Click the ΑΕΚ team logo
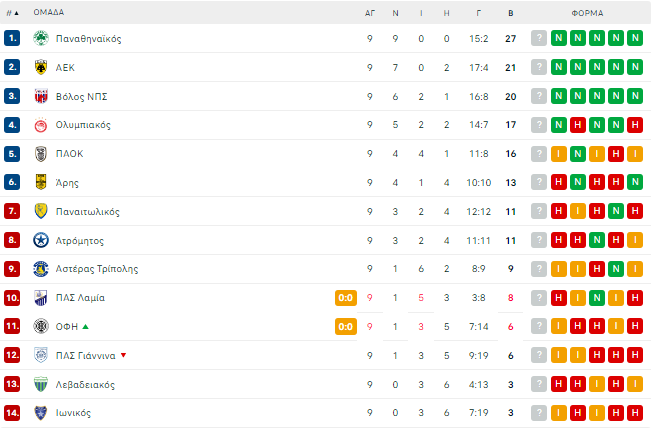This screenshot has width=651, height=429. (x=41, y=67)
